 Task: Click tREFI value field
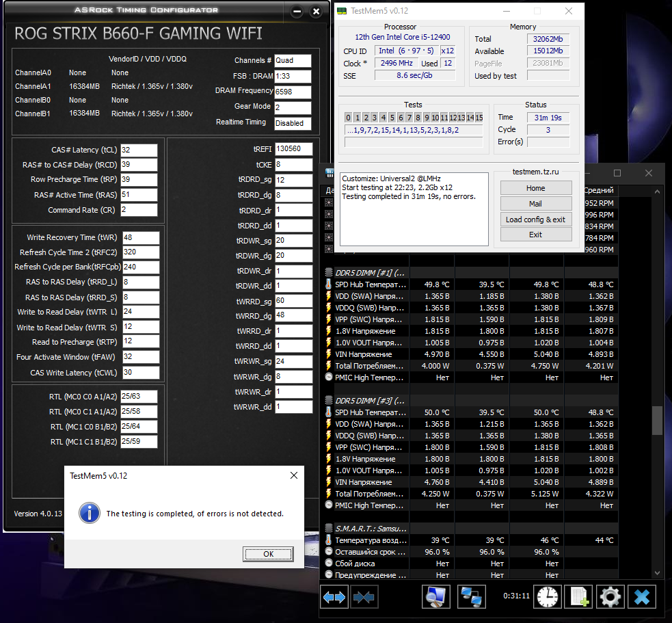(x=293, y=149)
